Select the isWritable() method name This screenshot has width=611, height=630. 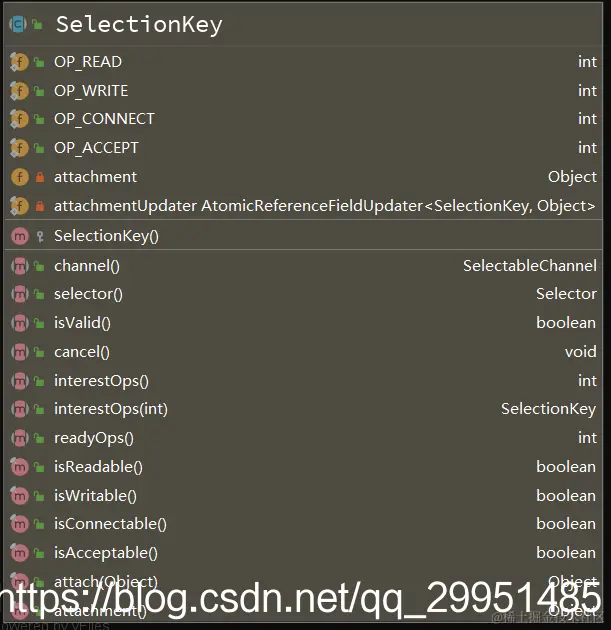(x=95, y=496)
